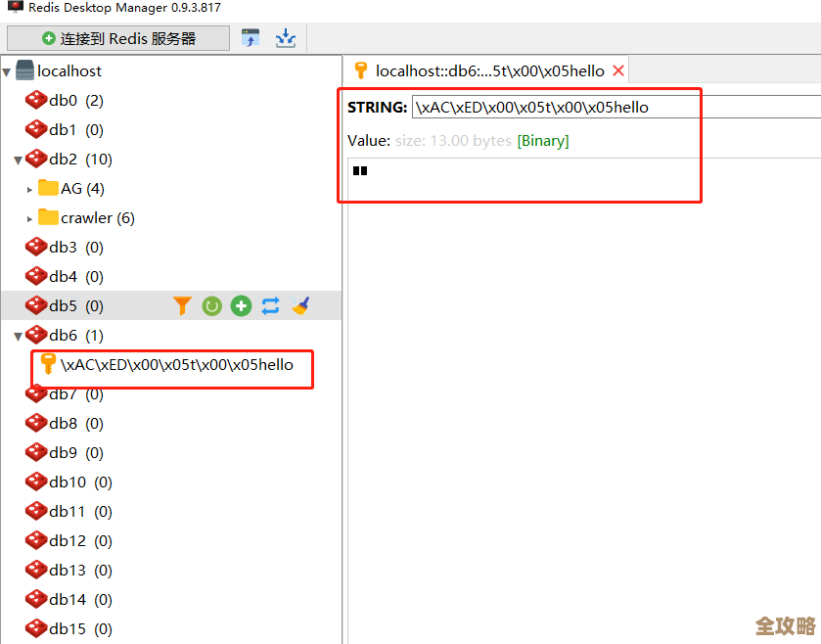Click the STRING key name input field
The height and width of the screenshot is (644, 821).
coord(615,107)
